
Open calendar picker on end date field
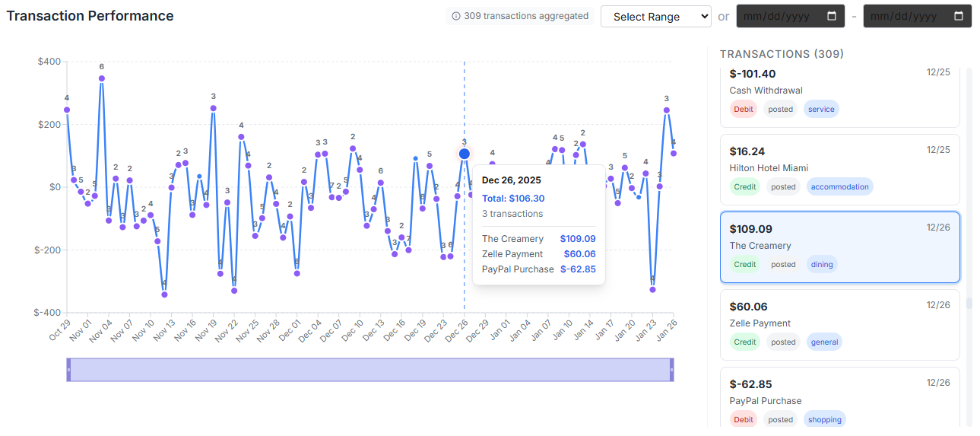pos(958,16)
